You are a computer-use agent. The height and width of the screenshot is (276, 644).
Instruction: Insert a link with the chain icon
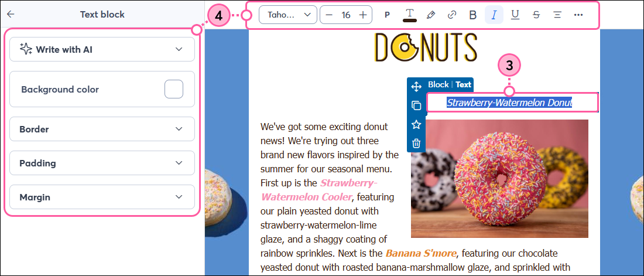pyautogui.click(x=452, y=15)
